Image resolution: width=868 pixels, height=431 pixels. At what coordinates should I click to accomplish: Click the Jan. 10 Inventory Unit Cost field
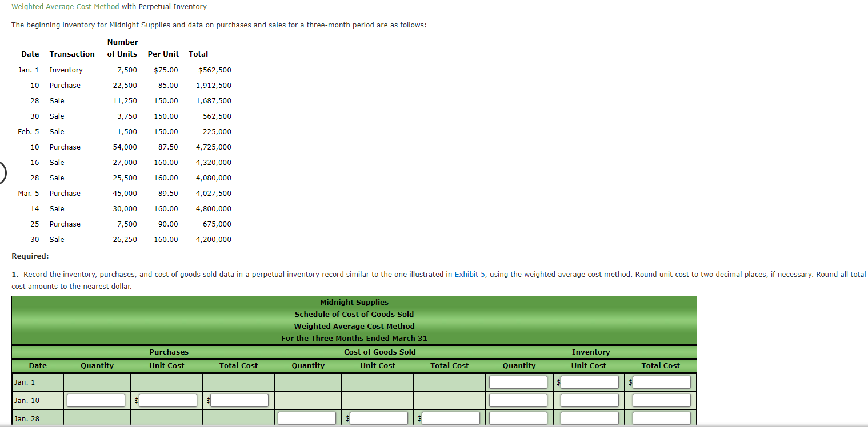coord(590,400)
